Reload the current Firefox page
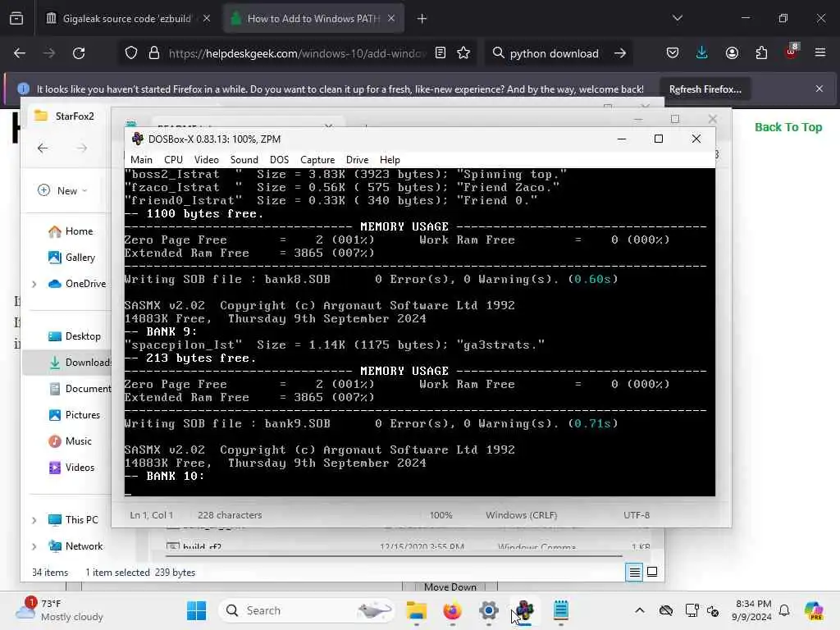The width and height of the screenshot is (840, 630). pos(79,53)
